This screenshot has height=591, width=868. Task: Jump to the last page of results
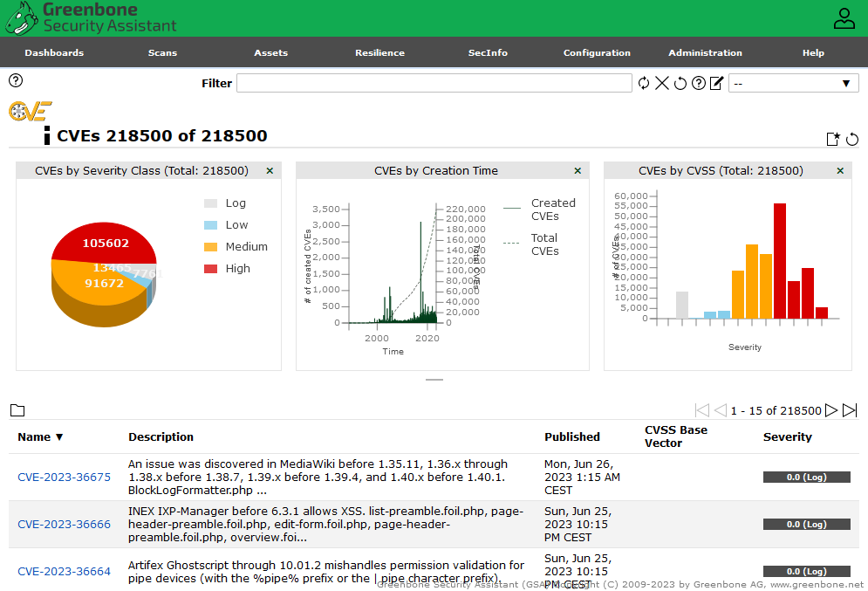pos(849,410)
